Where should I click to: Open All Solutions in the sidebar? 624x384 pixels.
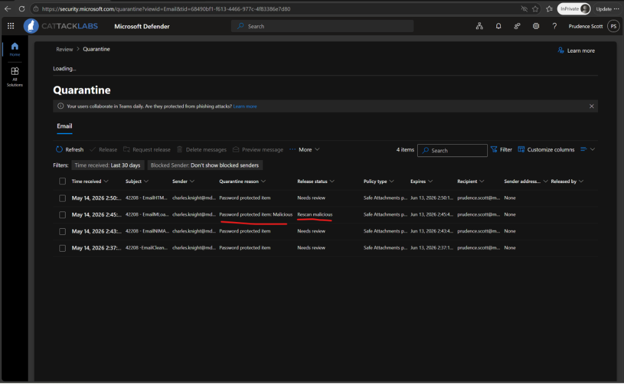point(15,76)
